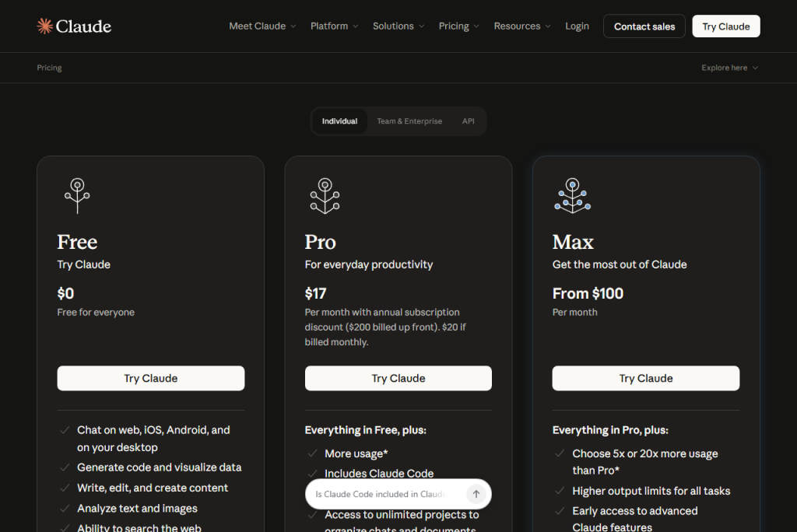
Task: Expand the Meet Claude dropdown
Action: pos(262,26)
